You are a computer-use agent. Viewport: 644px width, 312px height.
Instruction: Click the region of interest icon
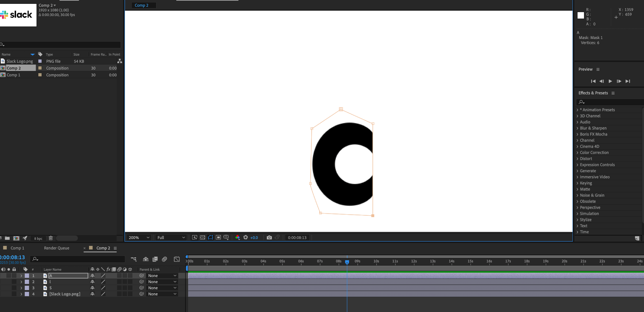[x=218, y=238]
